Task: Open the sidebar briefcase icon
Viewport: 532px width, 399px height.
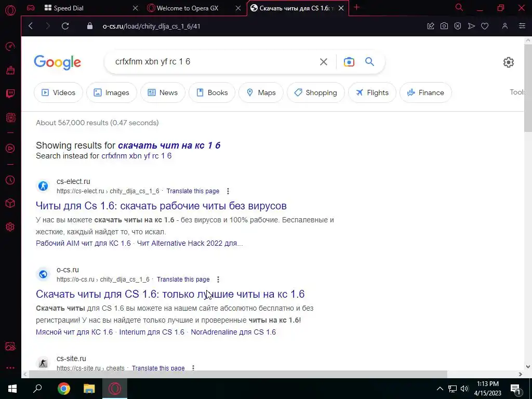Action: tap(10, 70)
